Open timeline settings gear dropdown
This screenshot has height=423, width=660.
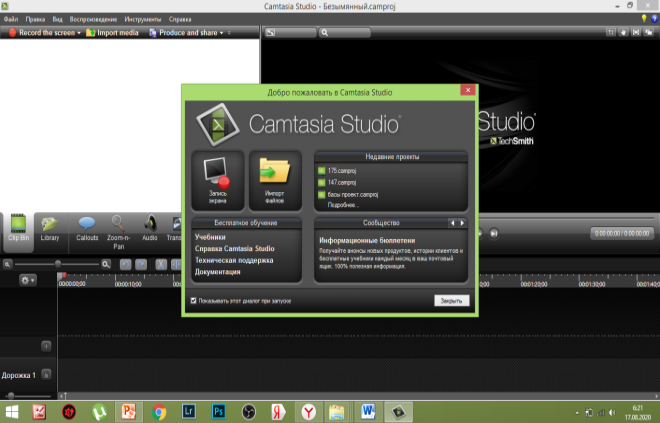[28, 280]
